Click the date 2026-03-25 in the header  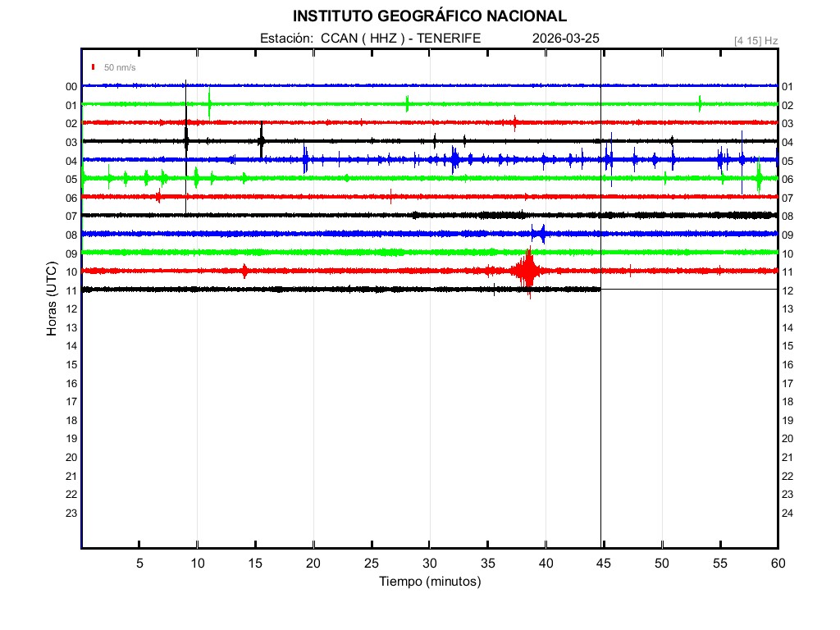point(566,39)
